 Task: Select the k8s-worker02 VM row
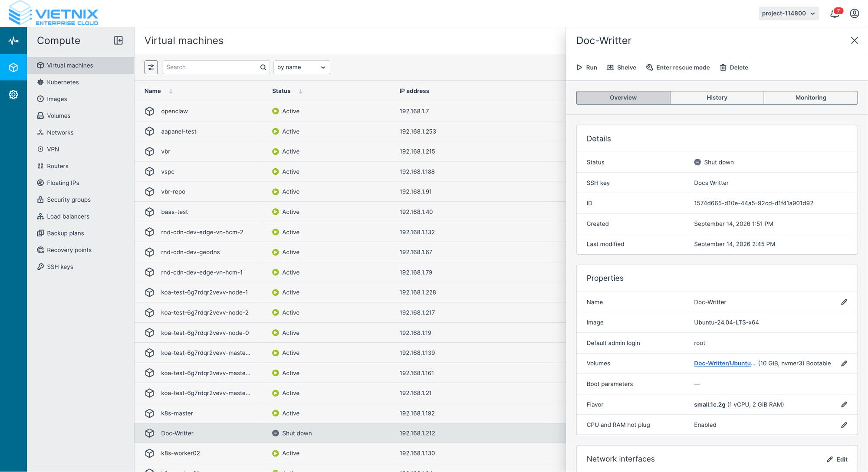[x=350, y=453]
